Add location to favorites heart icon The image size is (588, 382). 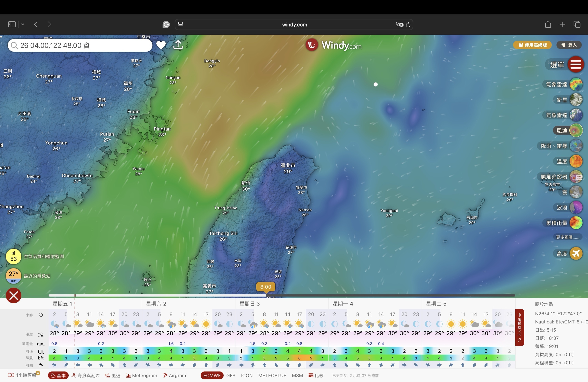point(161,45)
